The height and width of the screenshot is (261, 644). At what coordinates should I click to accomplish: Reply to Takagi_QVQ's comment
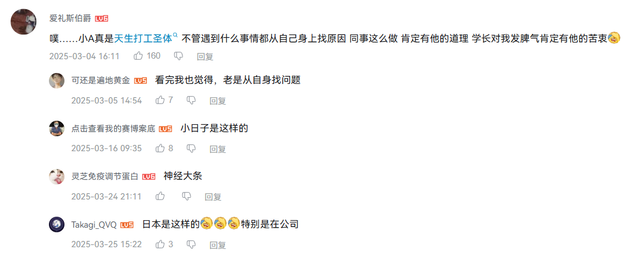tap(218, 245)
